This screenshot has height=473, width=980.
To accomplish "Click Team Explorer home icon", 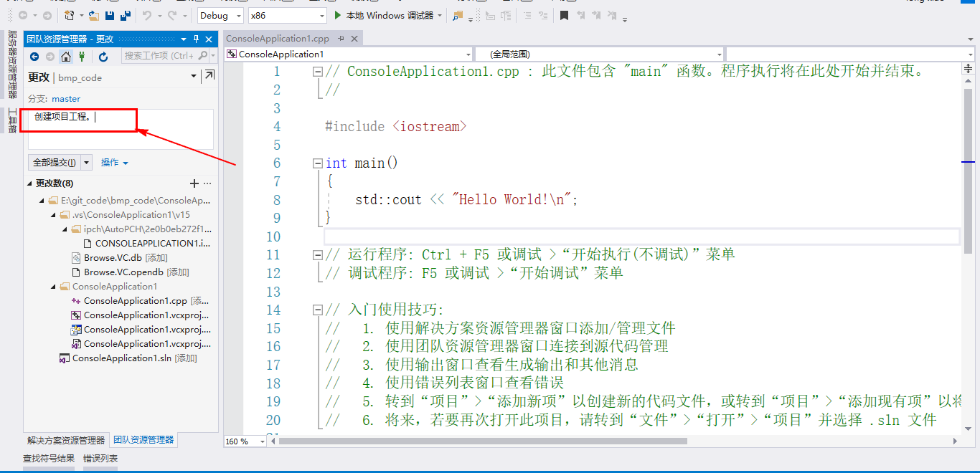I will point(66,56).
